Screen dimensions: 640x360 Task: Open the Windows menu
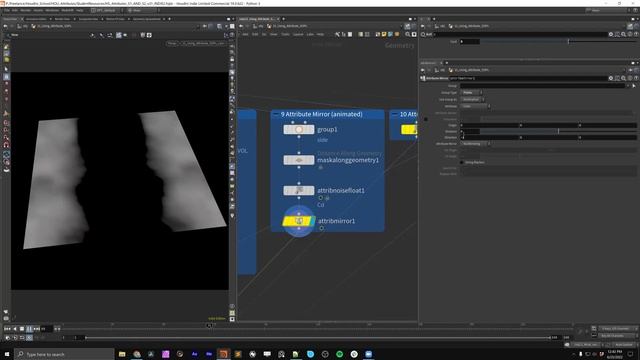52,10
